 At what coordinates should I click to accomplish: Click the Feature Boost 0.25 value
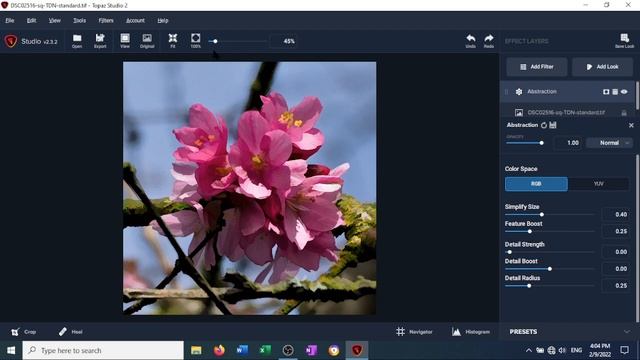617,231
